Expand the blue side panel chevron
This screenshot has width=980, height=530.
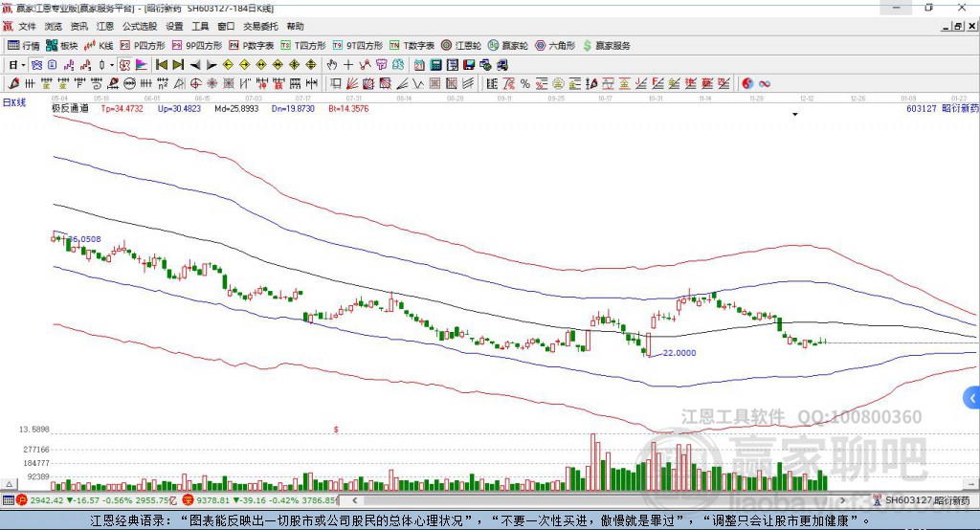click(972, 398)
